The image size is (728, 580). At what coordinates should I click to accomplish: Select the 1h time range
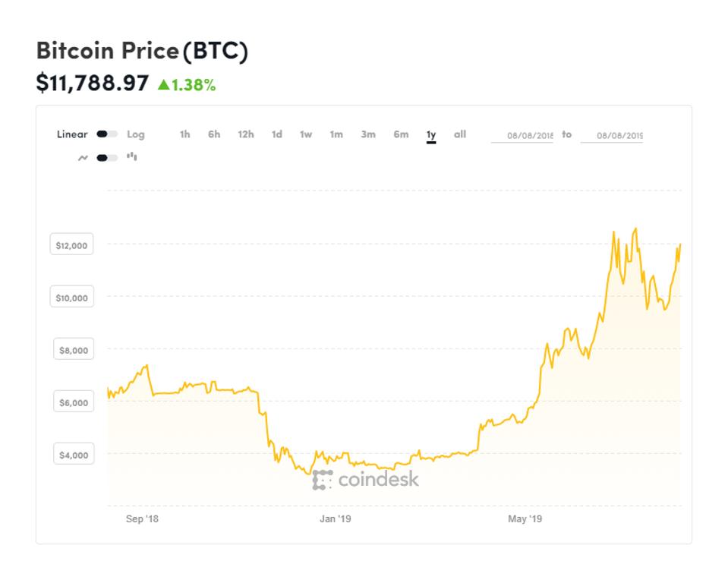point(184,134)
